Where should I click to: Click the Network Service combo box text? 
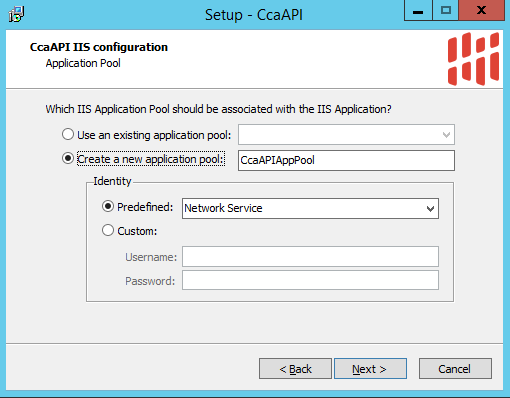[223, 208]
